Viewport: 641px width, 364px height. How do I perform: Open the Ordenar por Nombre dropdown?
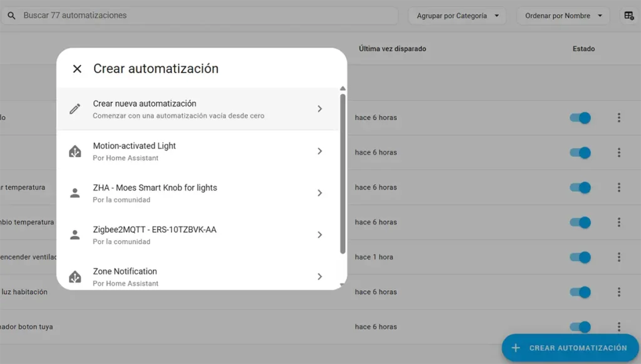click(x=563, y=16)
